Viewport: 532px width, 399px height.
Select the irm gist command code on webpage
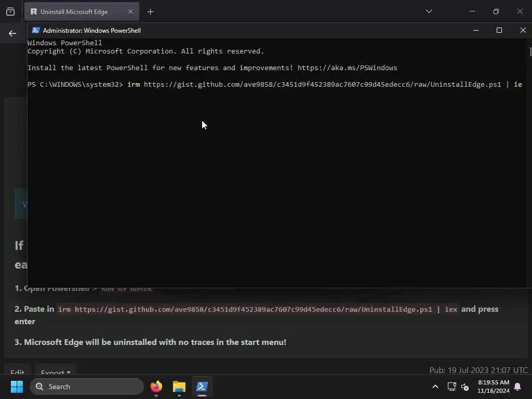(258, 309)
